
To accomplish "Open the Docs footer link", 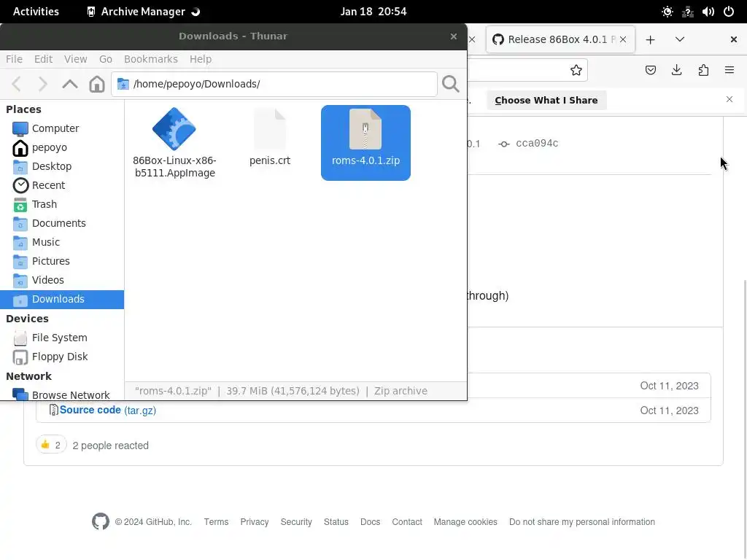I will 370,522.
